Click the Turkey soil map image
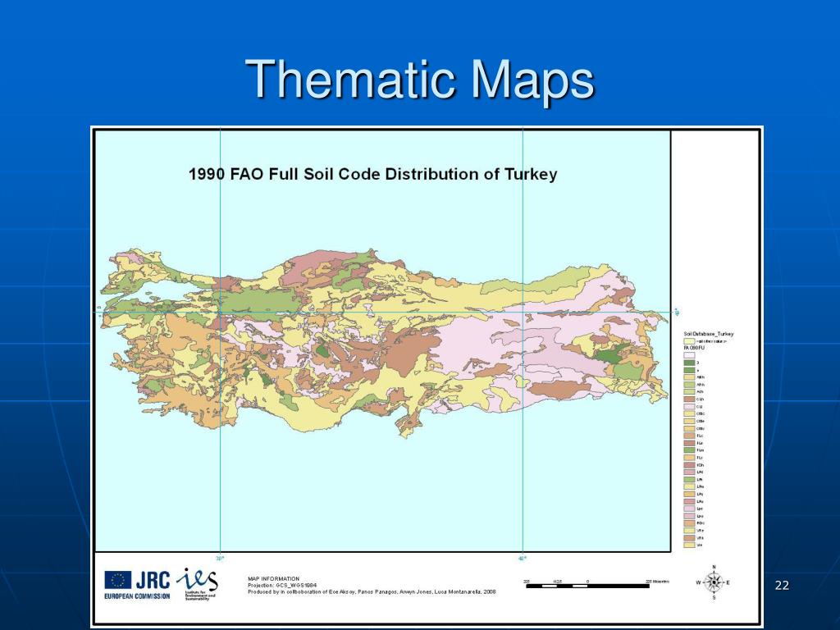The image size is (840, 630). pyautogui.click(x=385, y=343)
